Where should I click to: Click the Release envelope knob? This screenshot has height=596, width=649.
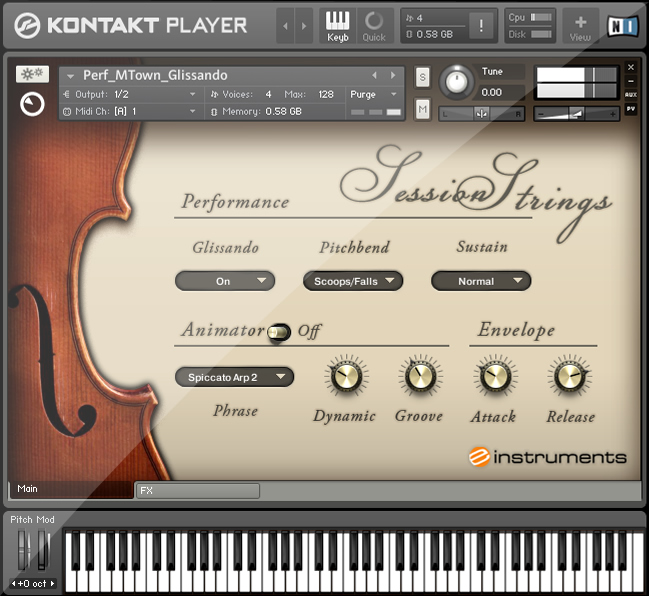point(570,377)
